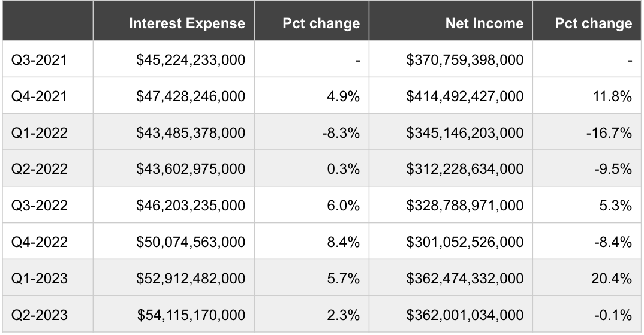Click the $50,074,563,000 cell for Q4-2022

tap(191, 242)
